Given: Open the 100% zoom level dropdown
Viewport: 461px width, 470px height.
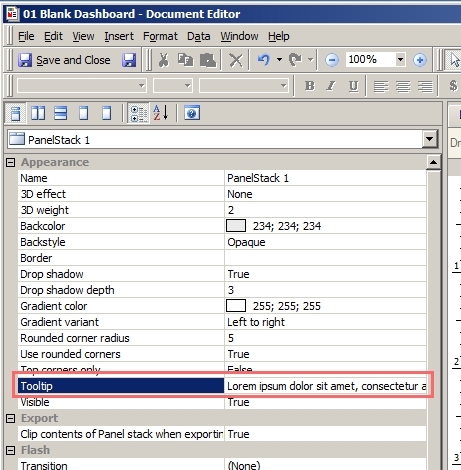Looking at the screenshot, I should coord(400,60).
